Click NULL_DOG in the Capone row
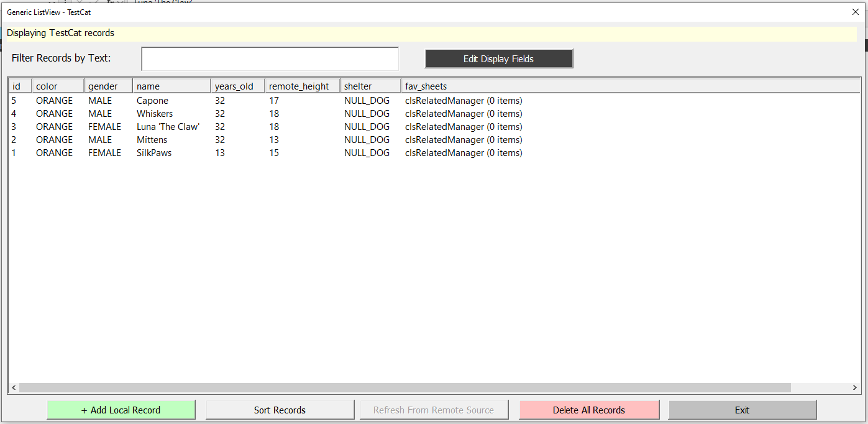The image size is (868, 424). pos(367,101)
